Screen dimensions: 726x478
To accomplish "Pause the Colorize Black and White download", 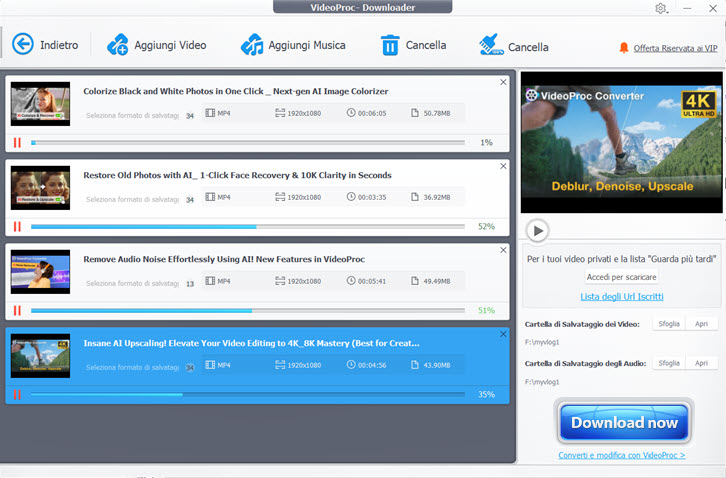I will [17, 143].
